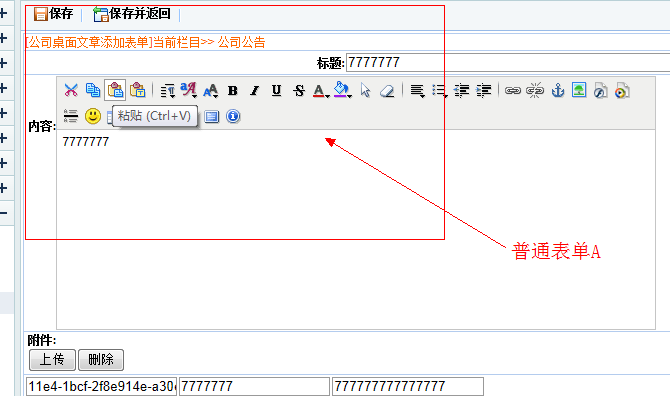Click 公司公告 in the breadcrumb
Screen dimensions: 670x396
pyautogui.click(x=241, y=42)
